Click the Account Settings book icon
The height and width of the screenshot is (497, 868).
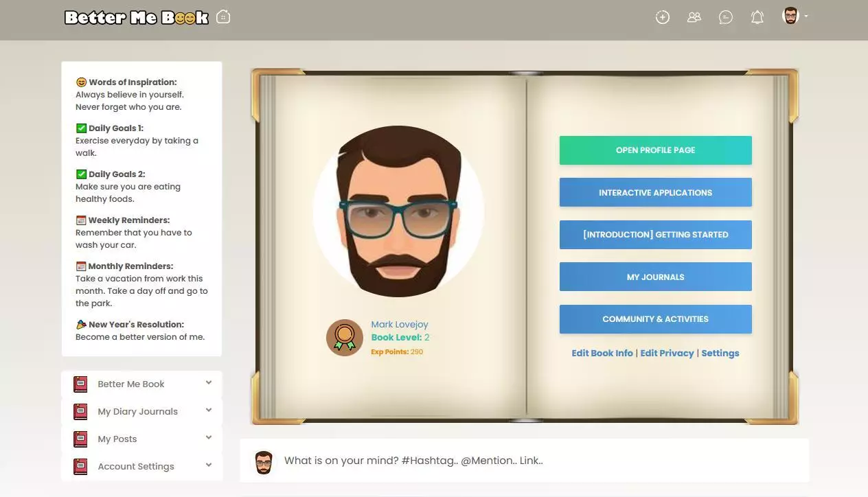click(80, 466)
